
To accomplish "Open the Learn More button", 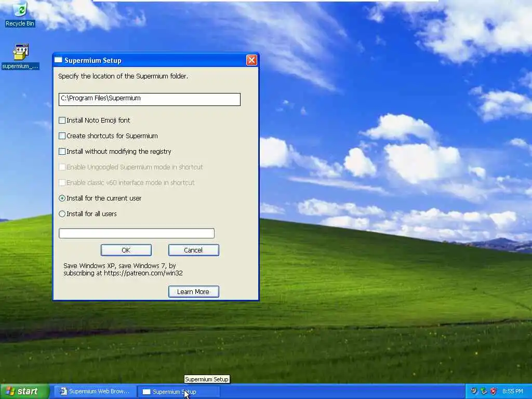I will [x=193, y=292].
